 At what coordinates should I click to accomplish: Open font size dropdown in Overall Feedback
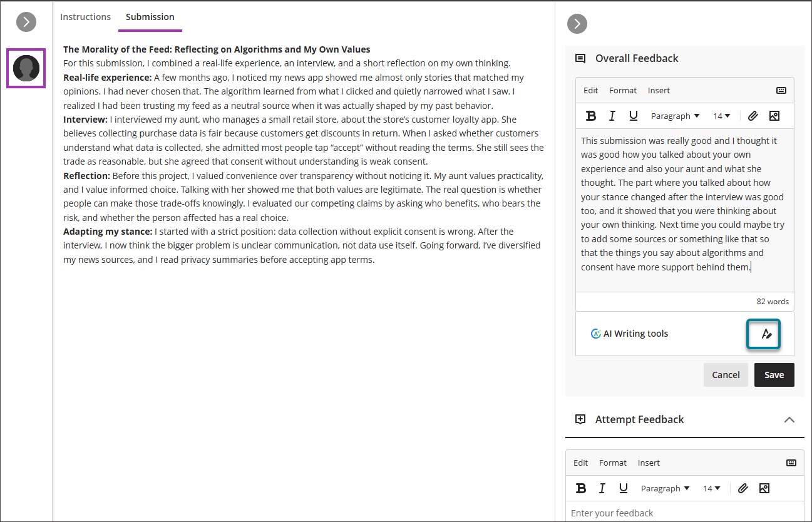[x=722, y=116]
